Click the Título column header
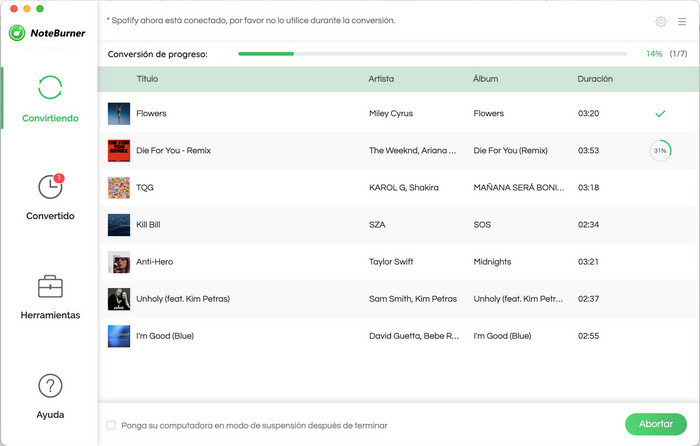The image size is (700, 446). tap(147, 79)
